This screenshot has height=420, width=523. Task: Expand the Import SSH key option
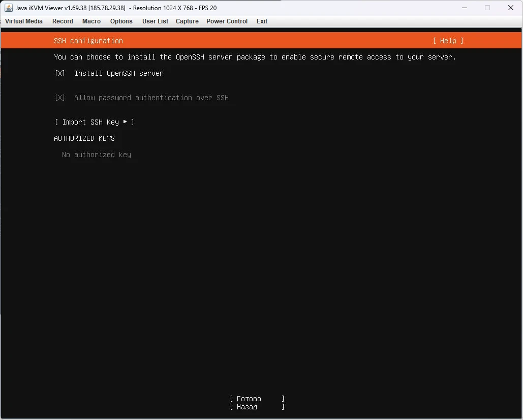point(94,122)
